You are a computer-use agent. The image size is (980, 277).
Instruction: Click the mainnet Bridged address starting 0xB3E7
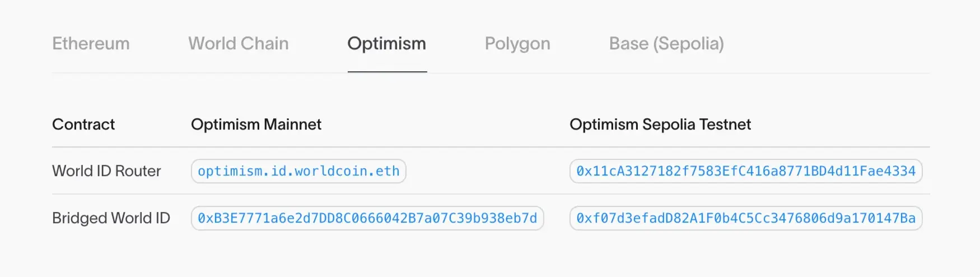[367, 218]
